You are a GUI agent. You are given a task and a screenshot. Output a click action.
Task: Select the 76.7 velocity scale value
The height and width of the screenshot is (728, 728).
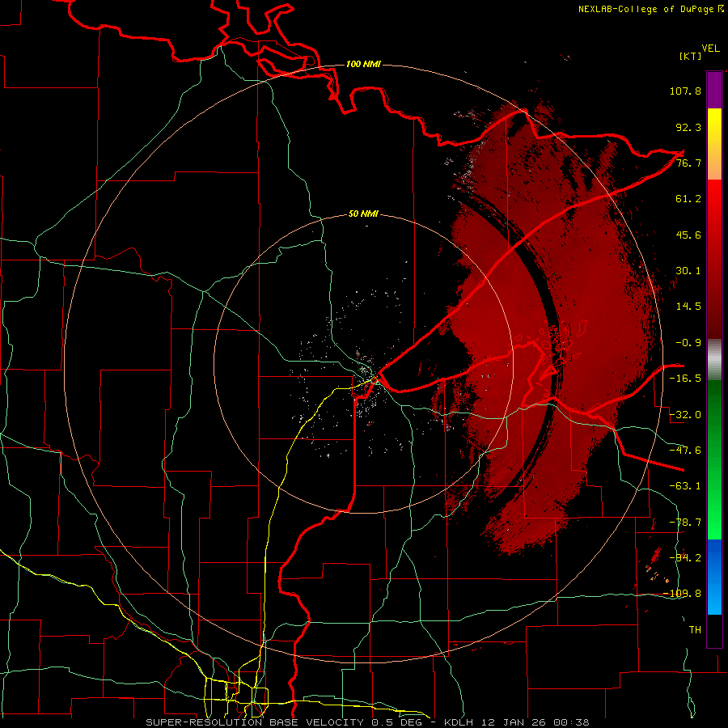coord(688,163)
